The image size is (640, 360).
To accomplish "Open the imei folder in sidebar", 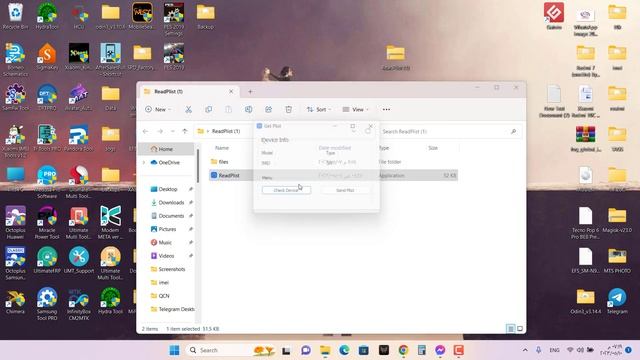I will click(164, 282).
